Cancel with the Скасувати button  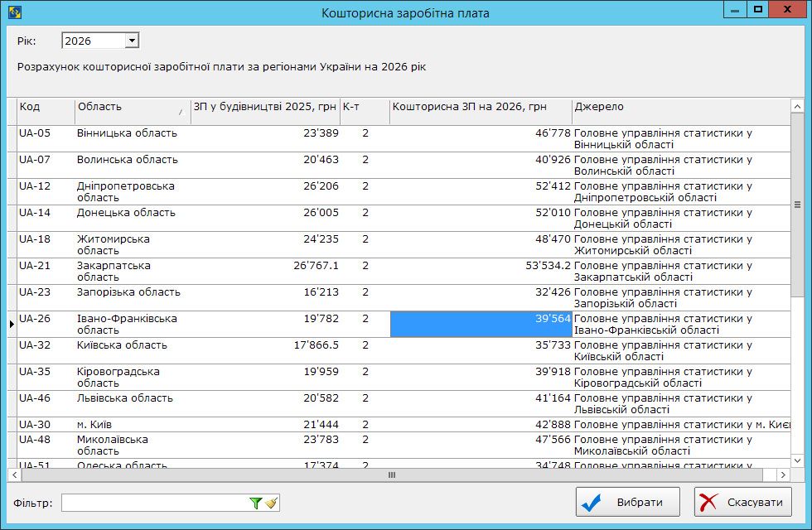tap(742, 502)
